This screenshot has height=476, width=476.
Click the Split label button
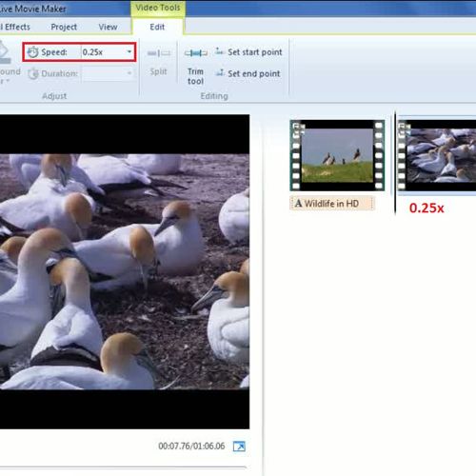pos(158,71)
